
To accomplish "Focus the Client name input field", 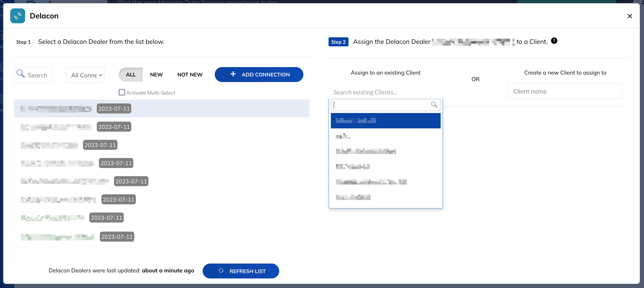I will (x=565, y=91).
